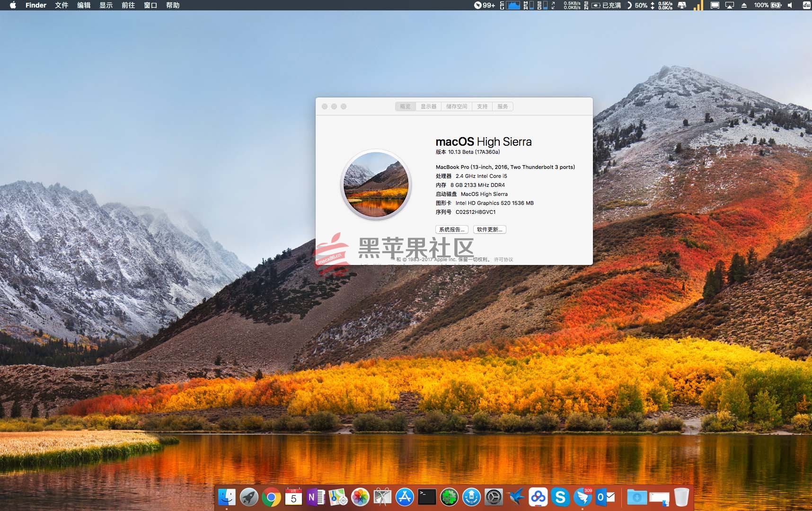Click the SSD disk indicator in menu bar
Viewport: 812px width, 511px height.
[542, 5]
